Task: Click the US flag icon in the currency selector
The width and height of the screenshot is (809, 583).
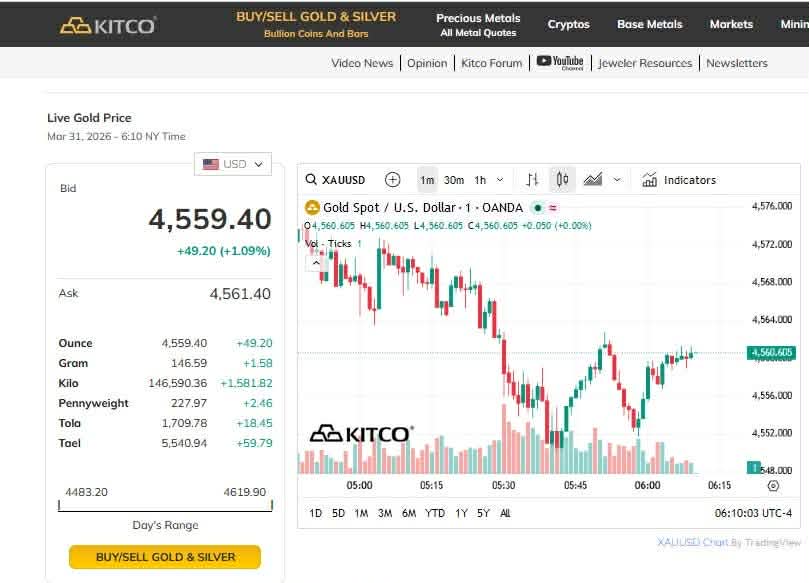Action: [210, 164]
